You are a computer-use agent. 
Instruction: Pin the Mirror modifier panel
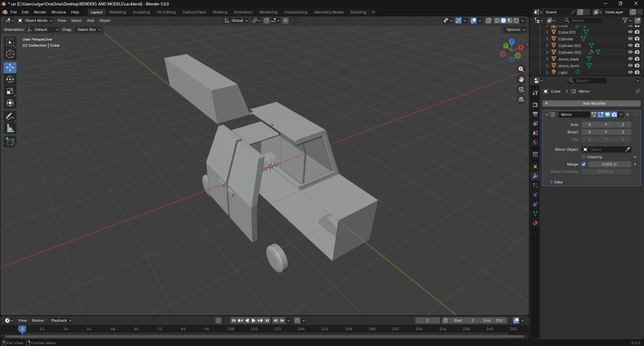pos(637,91)
